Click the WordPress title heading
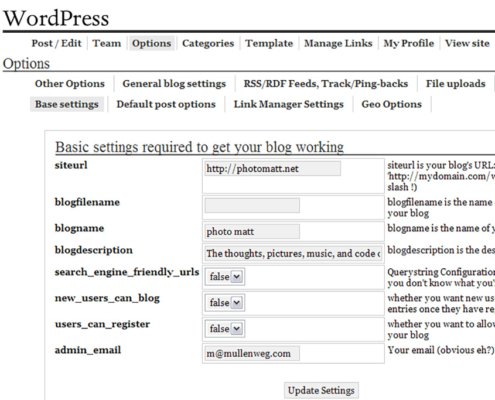The width and height of the screenshot is (495, 400). pyautogui.click(x=56, y=18)
